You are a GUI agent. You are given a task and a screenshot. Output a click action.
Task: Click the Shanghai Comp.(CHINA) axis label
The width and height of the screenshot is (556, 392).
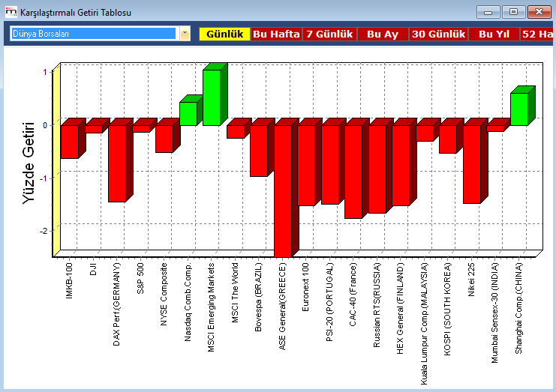(x=518, y=308)
